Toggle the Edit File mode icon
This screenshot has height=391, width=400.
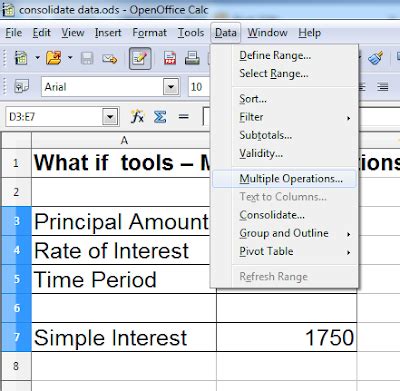140,58
